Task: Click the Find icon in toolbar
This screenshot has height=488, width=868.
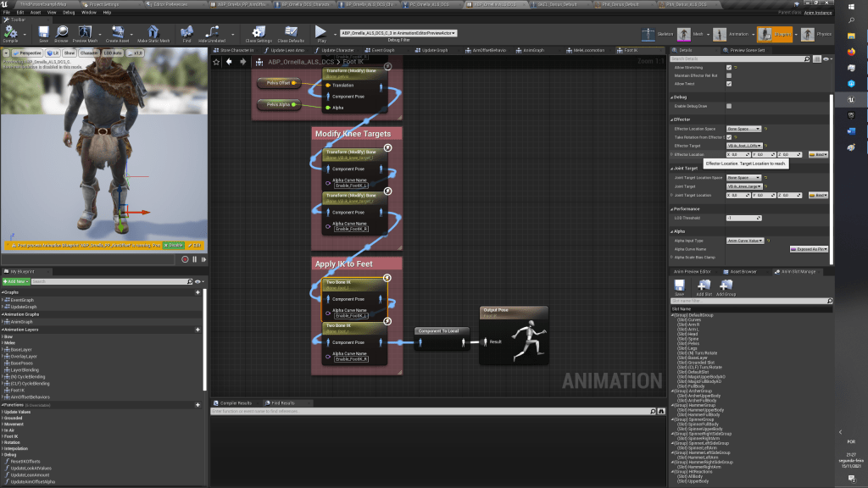Action: click(x=186, y=34)
